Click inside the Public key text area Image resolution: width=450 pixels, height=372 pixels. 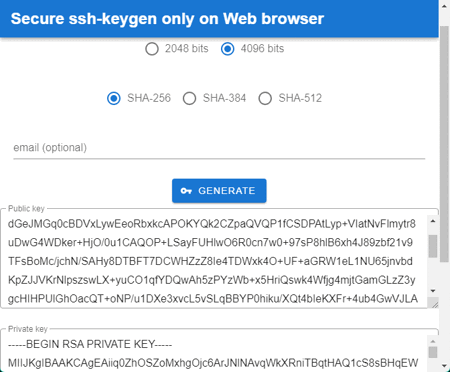tap(214, 261)
